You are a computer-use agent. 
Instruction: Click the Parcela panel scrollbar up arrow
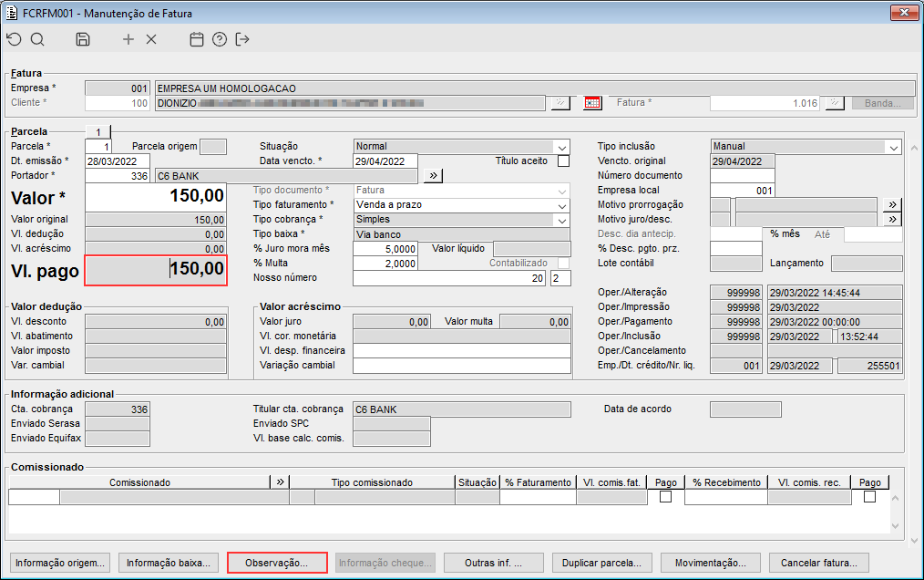click(914, 147)
